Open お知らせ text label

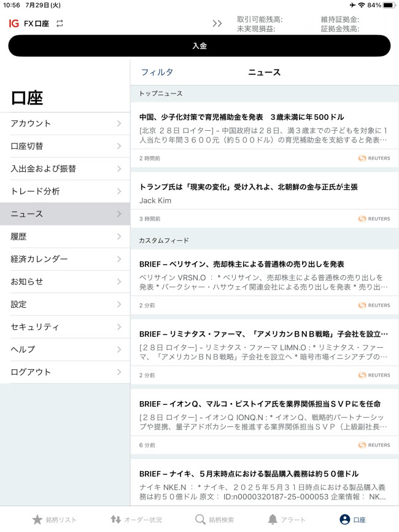[x=27, y=281]
